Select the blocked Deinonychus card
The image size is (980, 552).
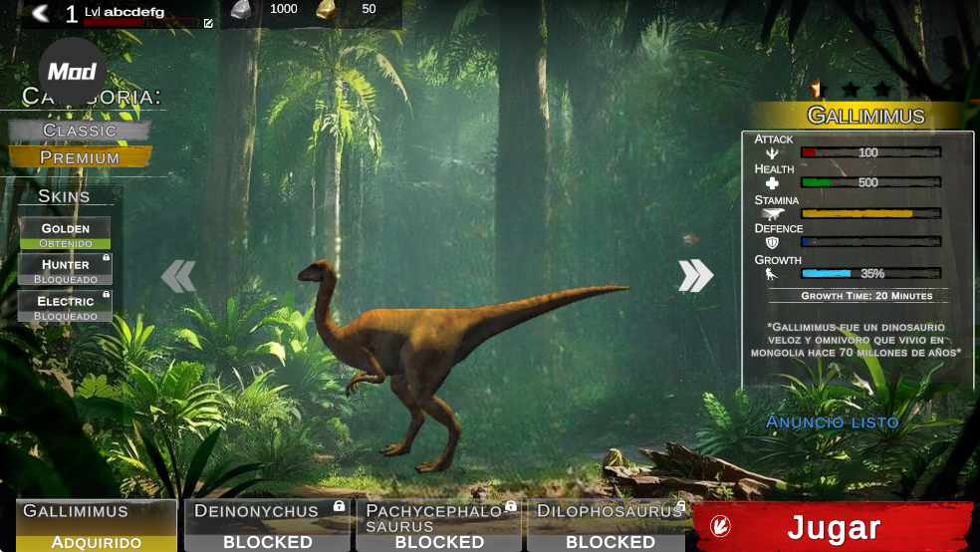coord(268,525)
